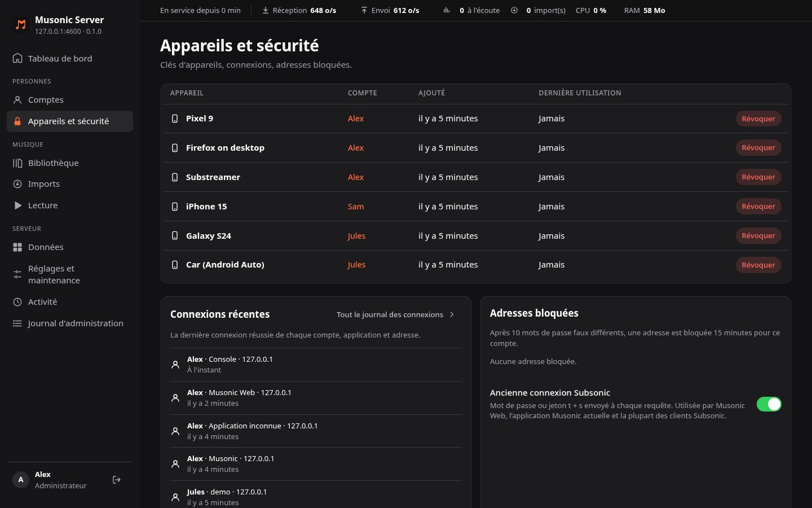Open Activité page
This screenshot has height=508, width=812.
pos(70,302)
